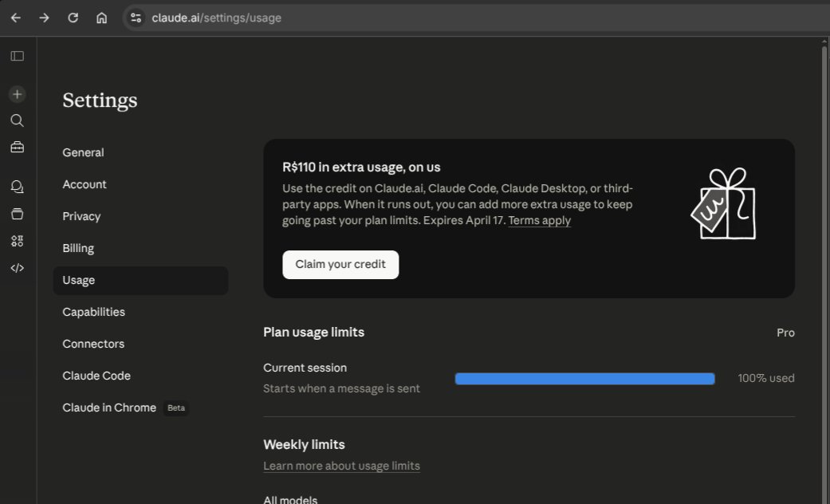Start a new chat with plus icon

[18, 94]
